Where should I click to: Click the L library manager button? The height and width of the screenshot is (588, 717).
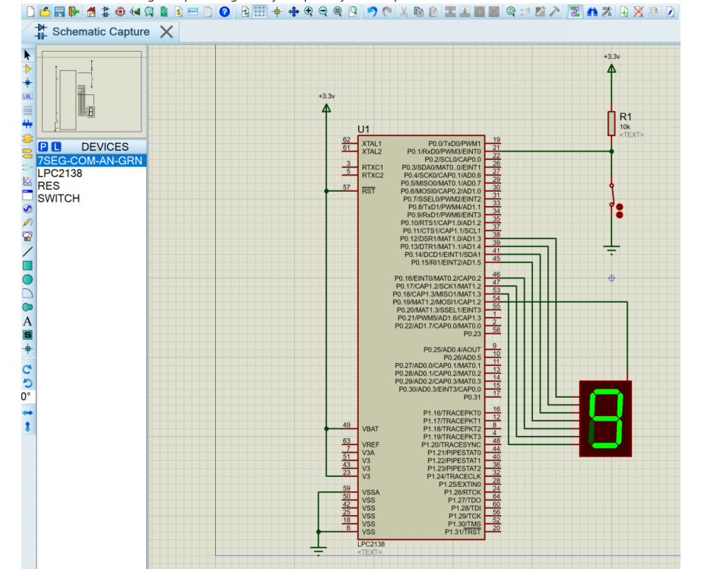pyautogui.click(x=56, y=147)
